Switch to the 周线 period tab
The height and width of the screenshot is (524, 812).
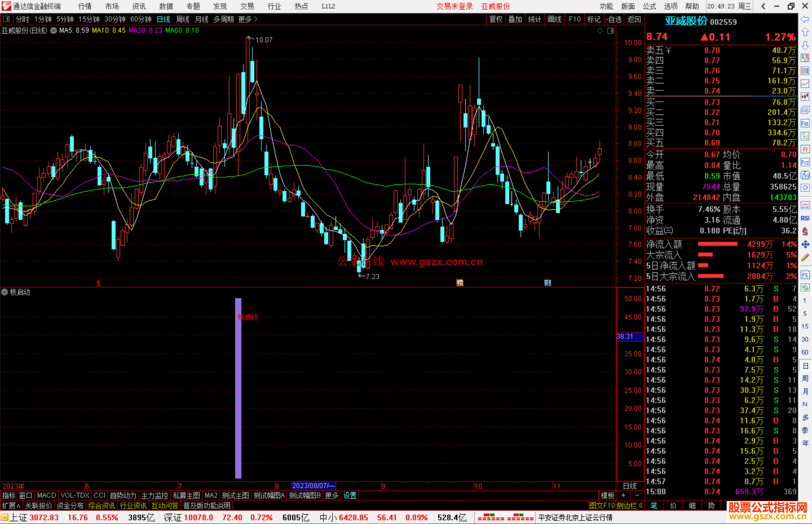(183, 19)
